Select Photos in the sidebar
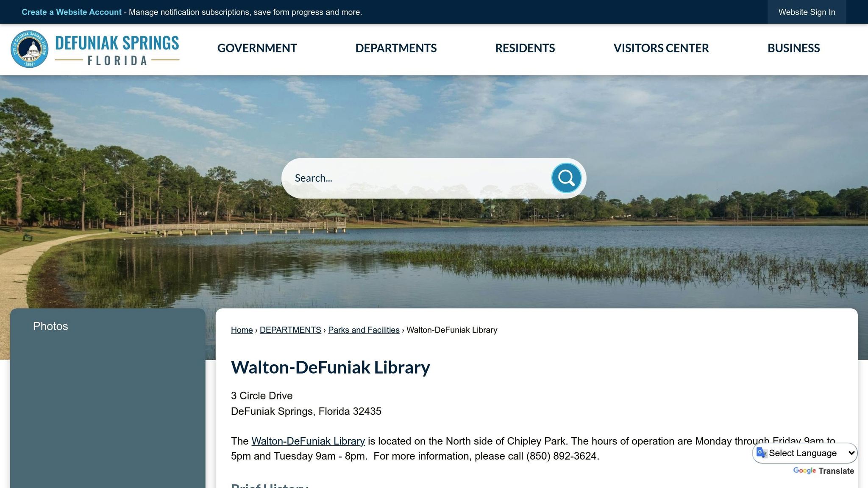 (50, 326)
